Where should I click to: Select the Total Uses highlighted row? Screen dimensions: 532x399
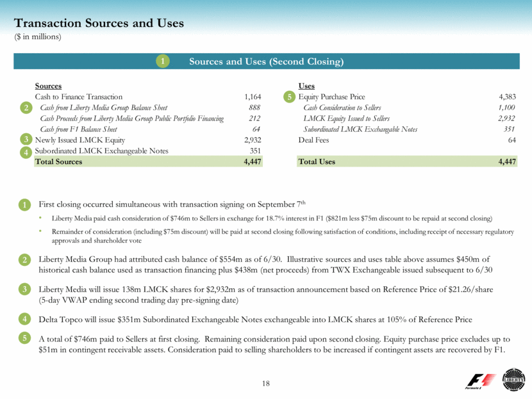tap(407, 162)
